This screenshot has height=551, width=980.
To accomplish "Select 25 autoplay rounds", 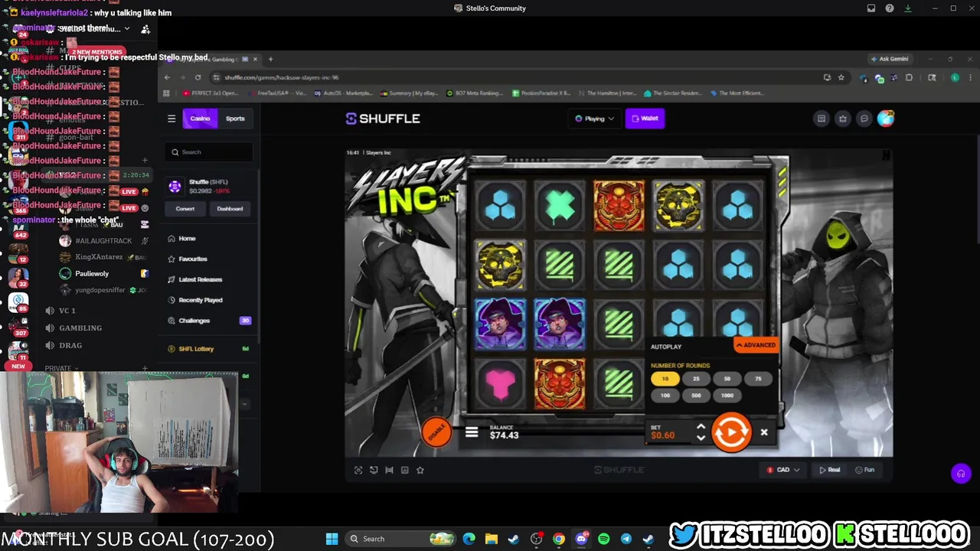I will pyautogui.click(x=696, y=379).
